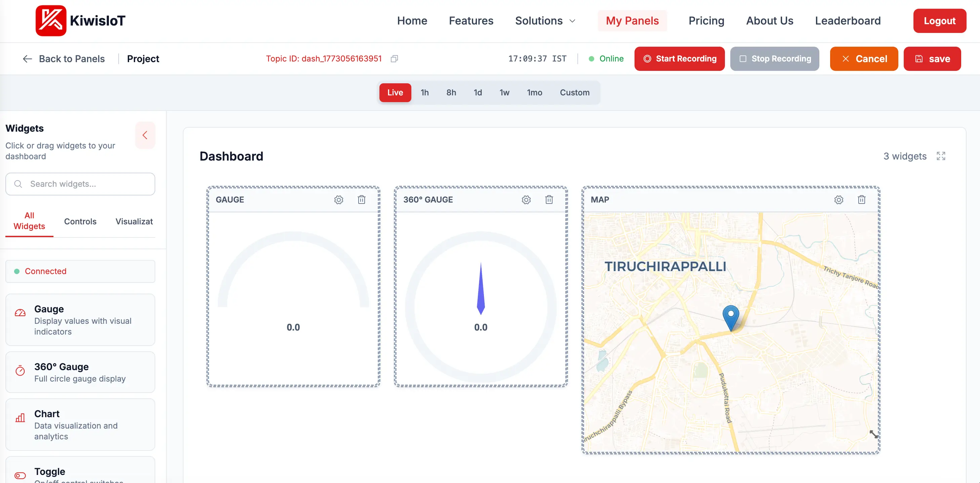The image size is (980, 483).
Task: Switch to the Controls tab
Action: coord(80,221)
